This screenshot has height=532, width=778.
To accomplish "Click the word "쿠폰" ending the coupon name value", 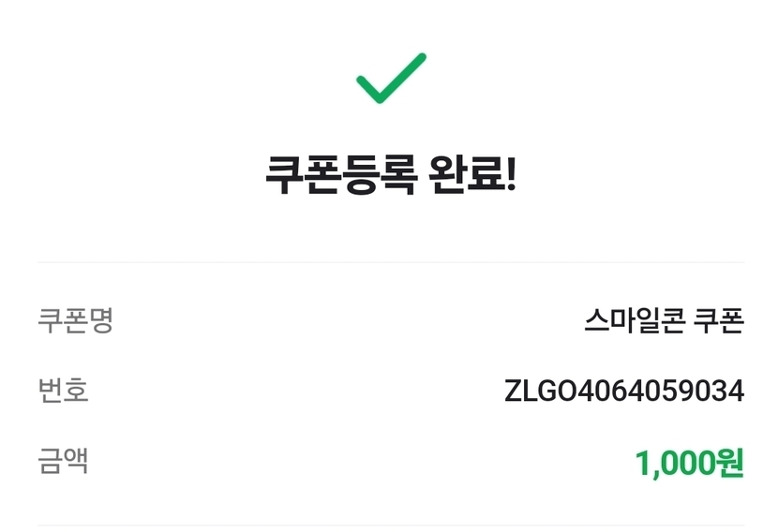I will (x=718, y=320).
